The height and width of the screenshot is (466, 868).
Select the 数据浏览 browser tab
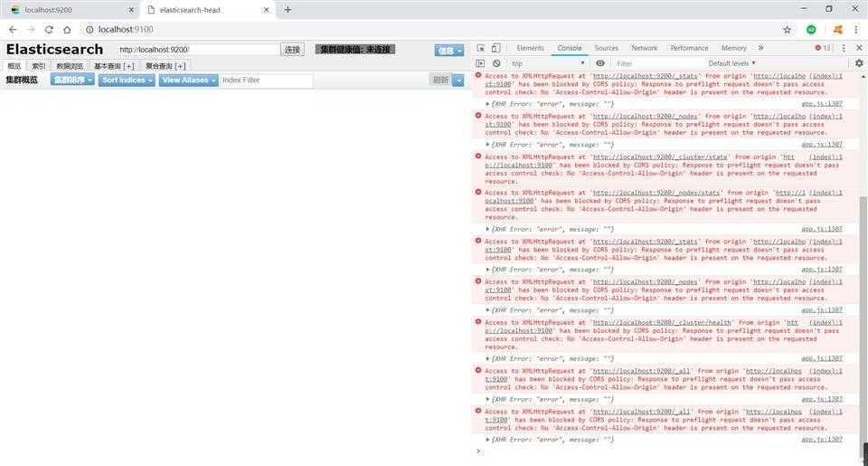point(70,66)
